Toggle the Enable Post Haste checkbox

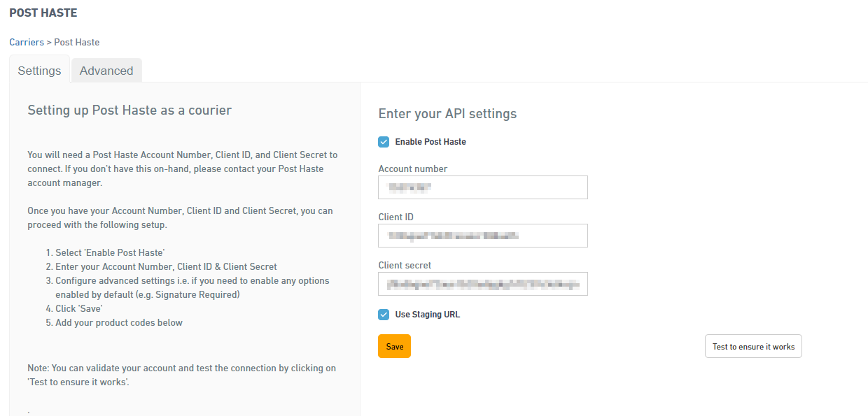(x=384, y=142)
